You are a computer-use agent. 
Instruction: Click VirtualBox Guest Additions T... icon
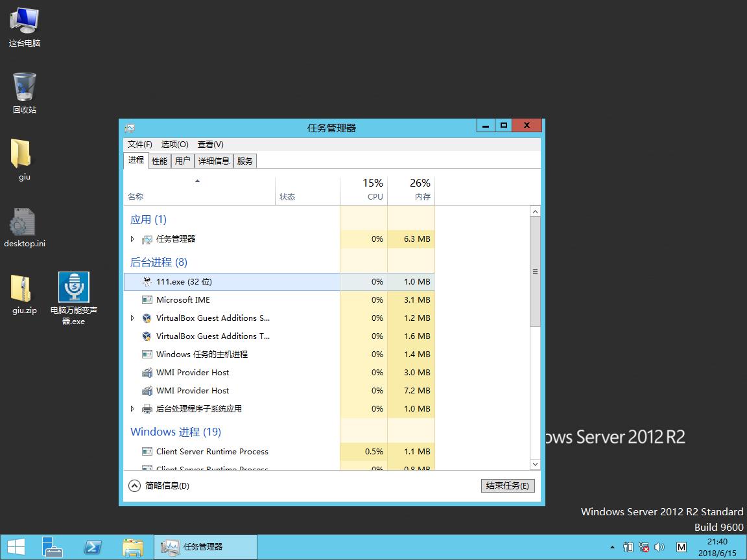click(147, 336)
